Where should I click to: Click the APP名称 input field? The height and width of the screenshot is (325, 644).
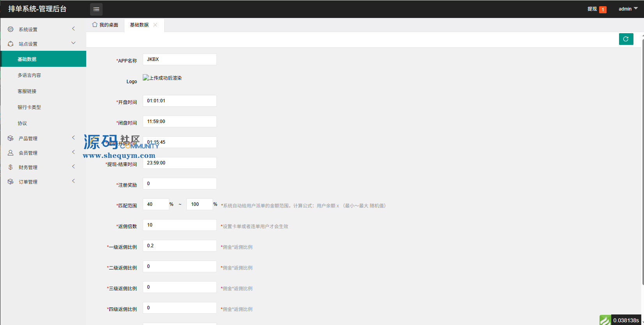coord(179,59)
